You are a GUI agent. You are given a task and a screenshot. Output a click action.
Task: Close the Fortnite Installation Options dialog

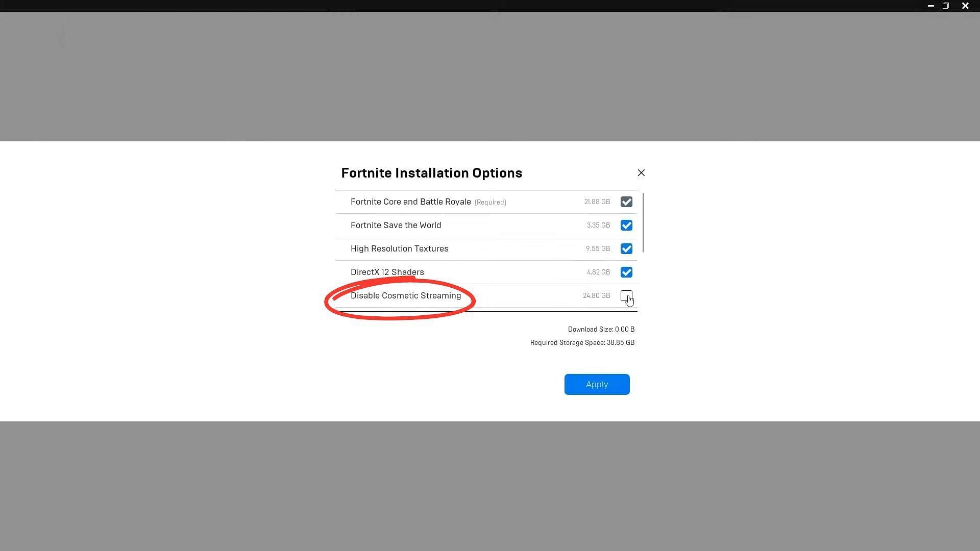pyautogui.click(x=640, y=173)
